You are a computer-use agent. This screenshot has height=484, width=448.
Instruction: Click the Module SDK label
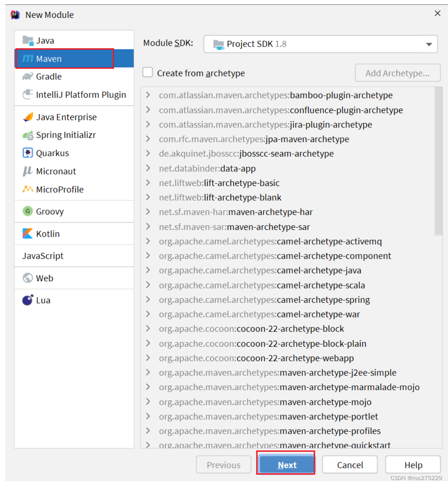pos(168,43)
